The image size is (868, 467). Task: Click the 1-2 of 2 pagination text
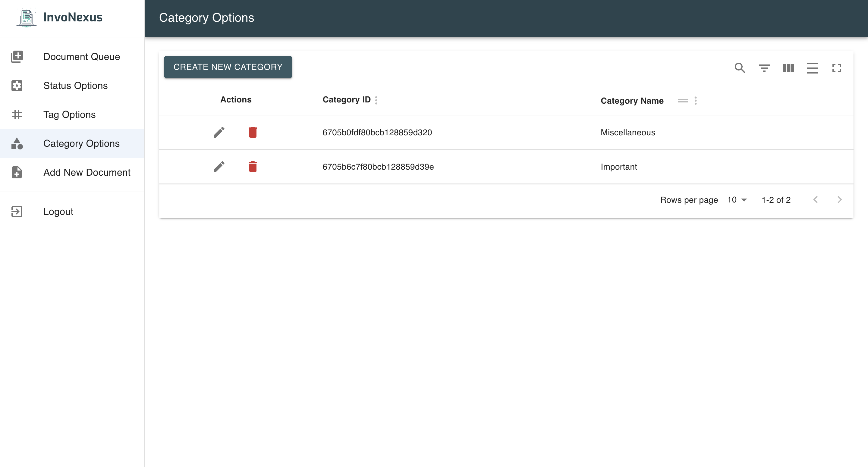tap(776, 200)
